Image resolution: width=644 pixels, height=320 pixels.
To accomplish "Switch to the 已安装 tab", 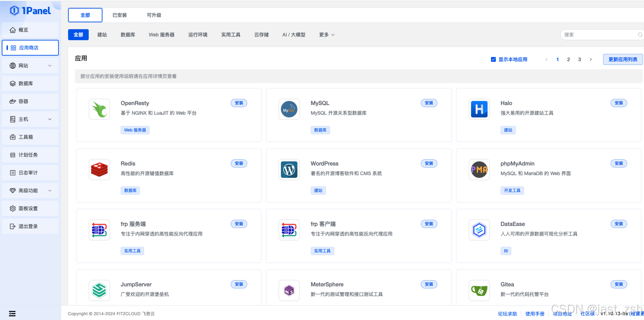I will (120, 15).
